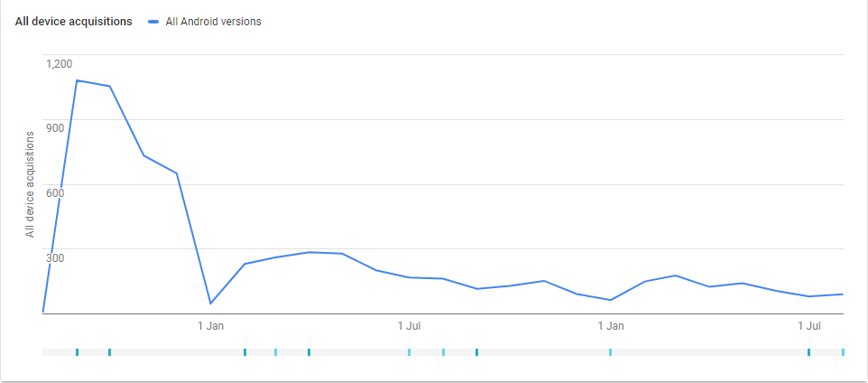Click the first "1 Jan" x-axis label
The width and height of the screenshot is (868, 383).
[210, 326]
